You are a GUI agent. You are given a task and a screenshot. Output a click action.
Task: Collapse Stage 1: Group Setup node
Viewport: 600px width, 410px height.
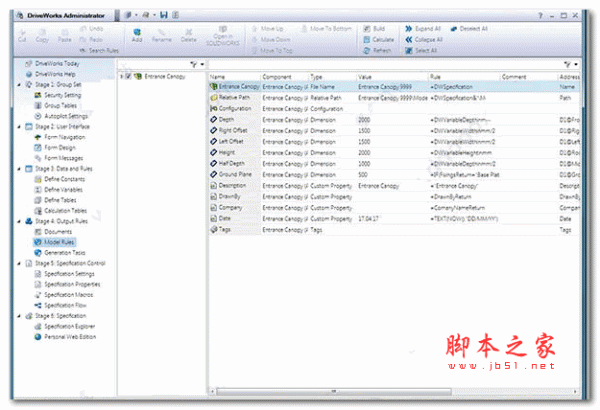19,85
